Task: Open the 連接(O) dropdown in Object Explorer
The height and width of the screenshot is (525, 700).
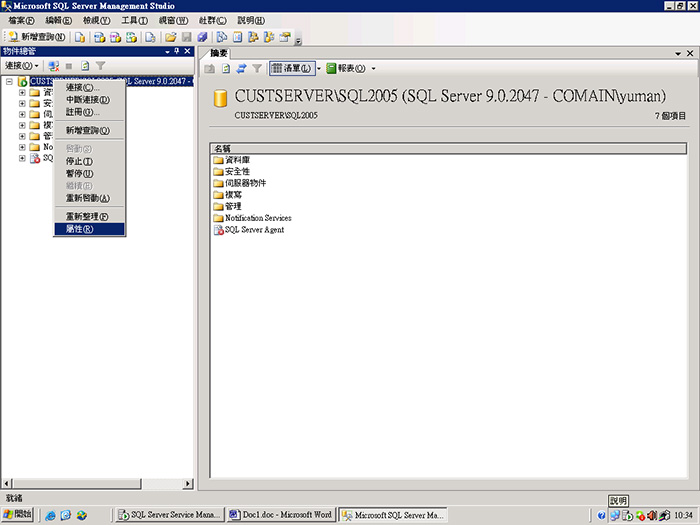Action: coord(21,66)
